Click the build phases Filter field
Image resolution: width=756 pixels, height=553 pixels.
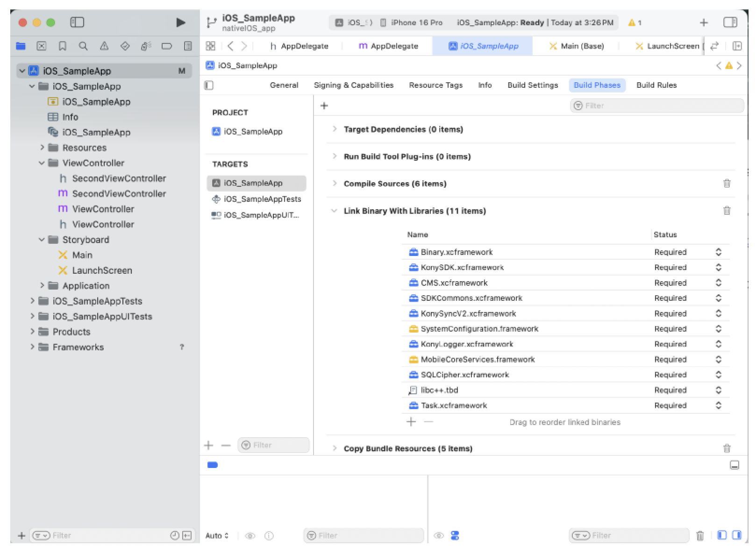656,106
